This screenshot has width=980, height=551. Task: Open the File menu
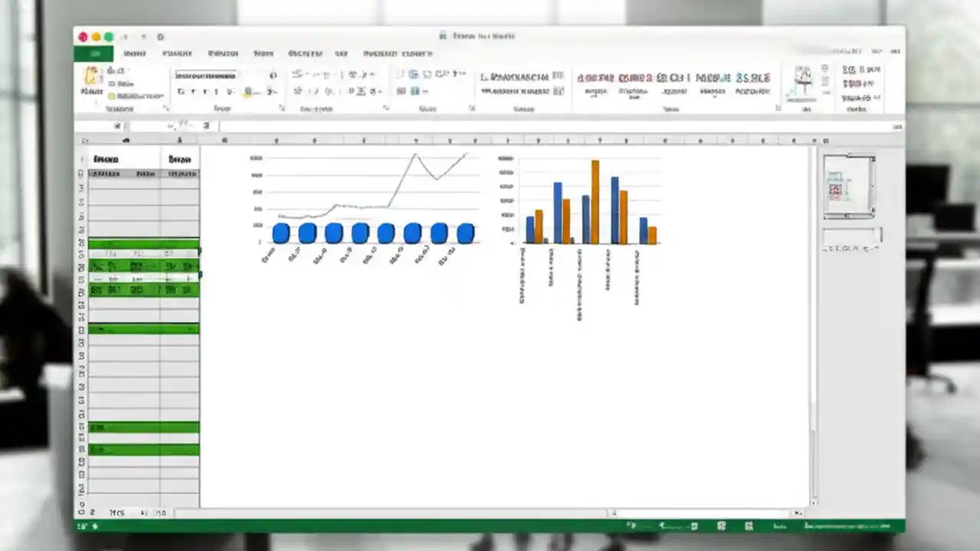[x=93, y=54]
